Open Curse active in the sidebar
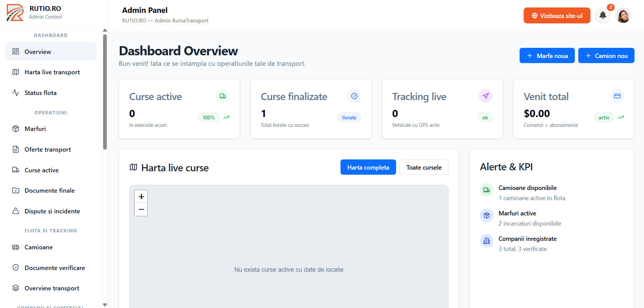The image size is (644, 308). point(51,170)
